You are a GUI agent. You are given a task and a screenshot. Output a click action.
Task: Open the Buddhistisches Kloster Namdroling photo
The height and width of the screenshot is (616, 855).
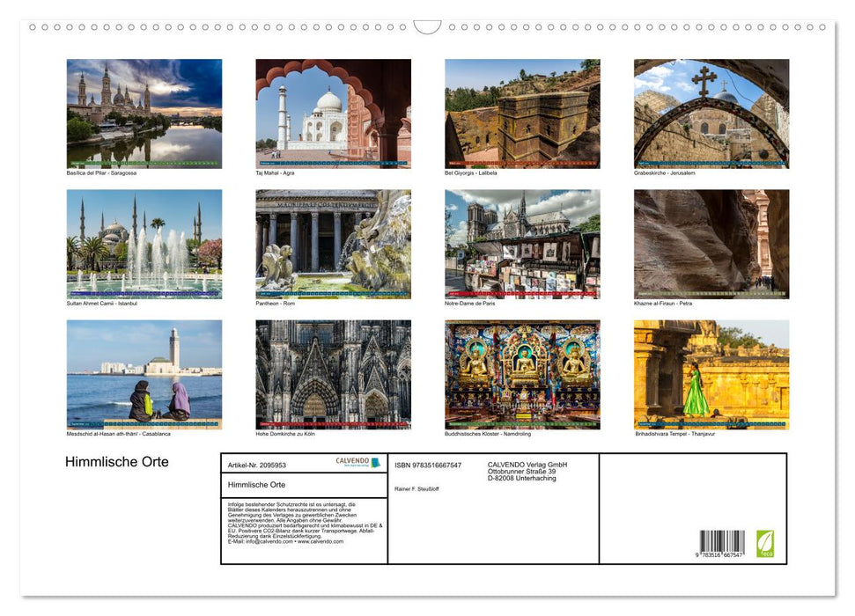[x=522, y=374]
